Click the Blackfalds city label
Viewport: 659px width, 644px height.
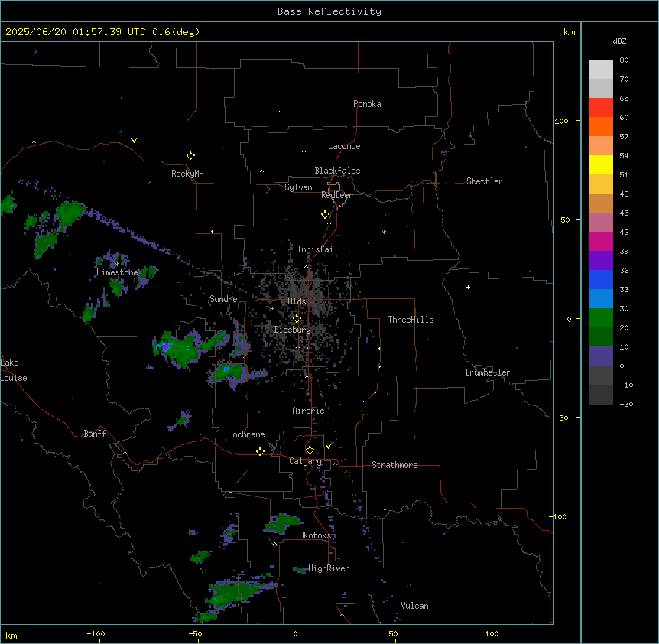point(337,171)
